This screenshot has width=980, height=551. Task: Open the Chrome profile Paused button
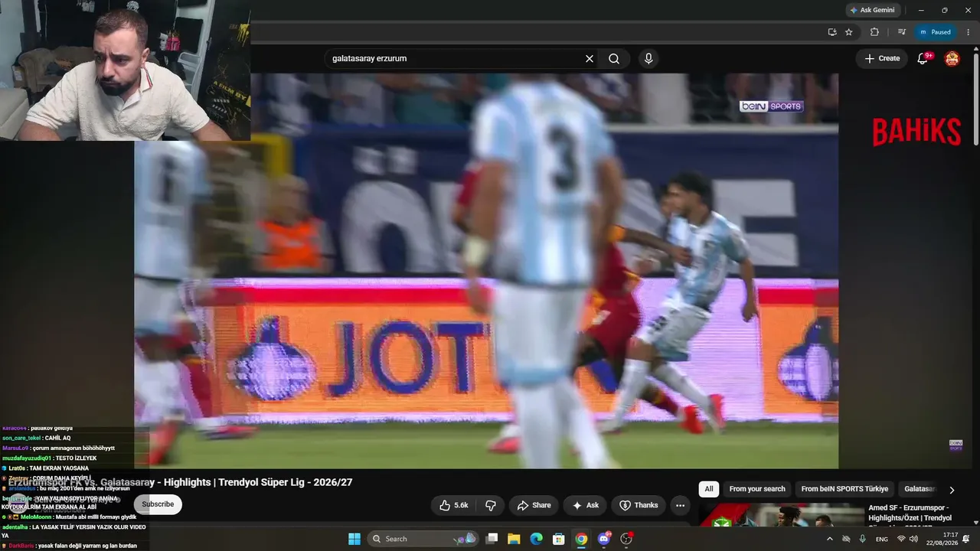(x=935, y=32)
